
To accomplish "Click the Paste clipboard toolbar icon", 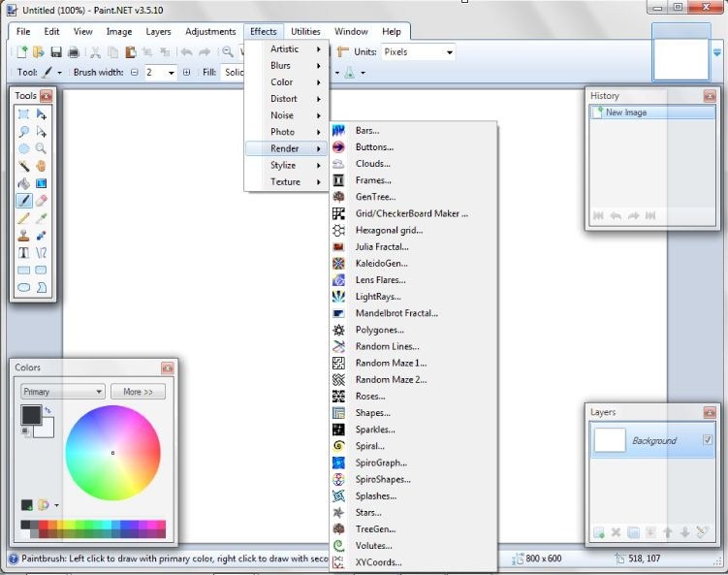I will coord(131,52).
